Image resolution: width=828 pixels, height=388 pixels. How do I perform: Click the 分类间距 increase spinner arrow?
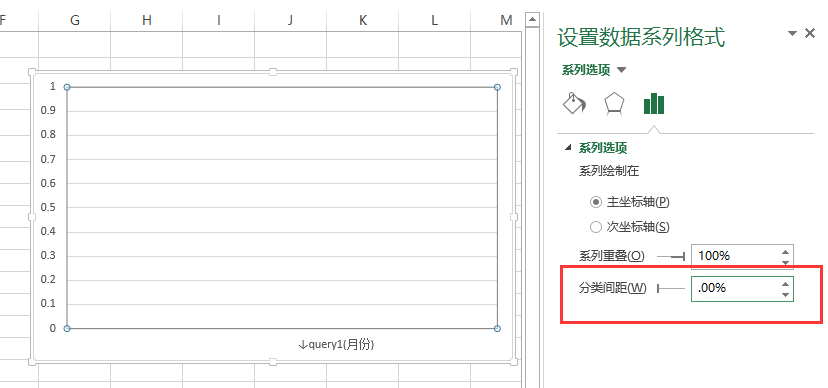click(786, 283)
